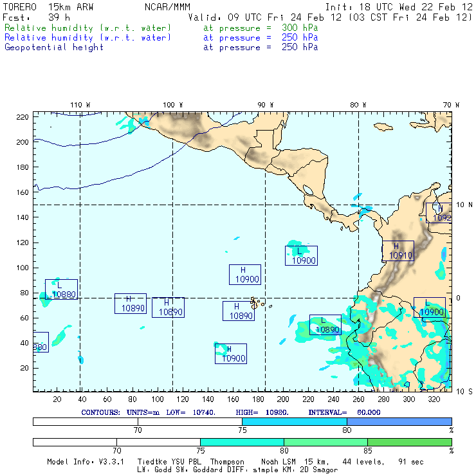
Task: Click the 'CONTOURS: UNITS=m' label
Action: click(x=120, y=412)
